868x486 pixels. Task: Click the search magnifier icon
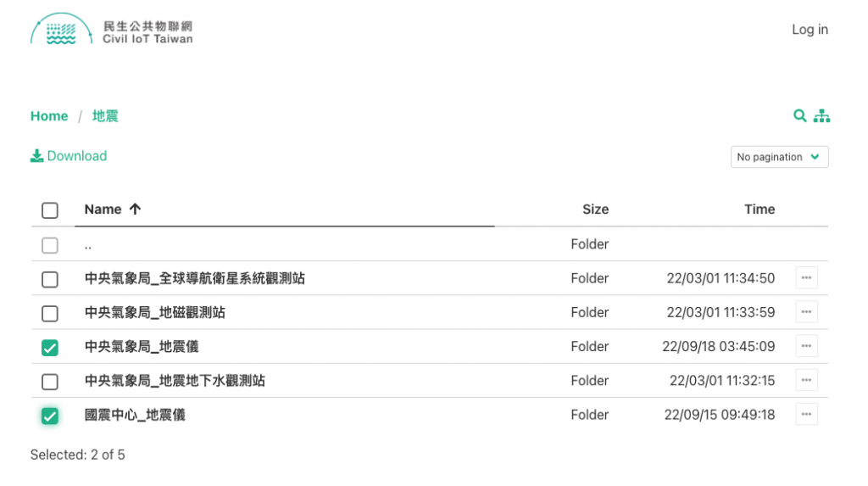(799, 116)
